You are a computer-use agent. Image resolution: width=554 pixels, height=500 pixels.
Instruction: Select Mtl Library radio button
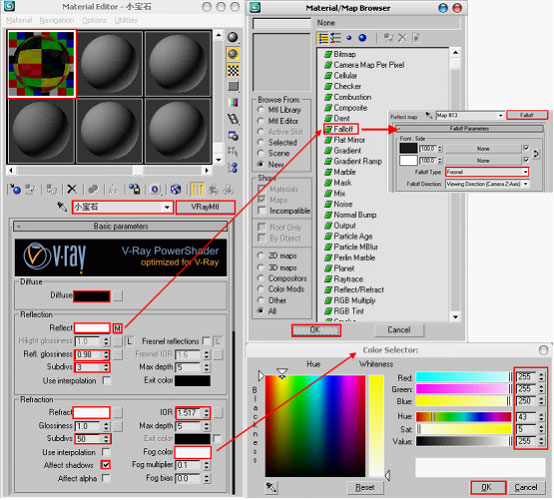pyautogui.click(x=260, y=110)
